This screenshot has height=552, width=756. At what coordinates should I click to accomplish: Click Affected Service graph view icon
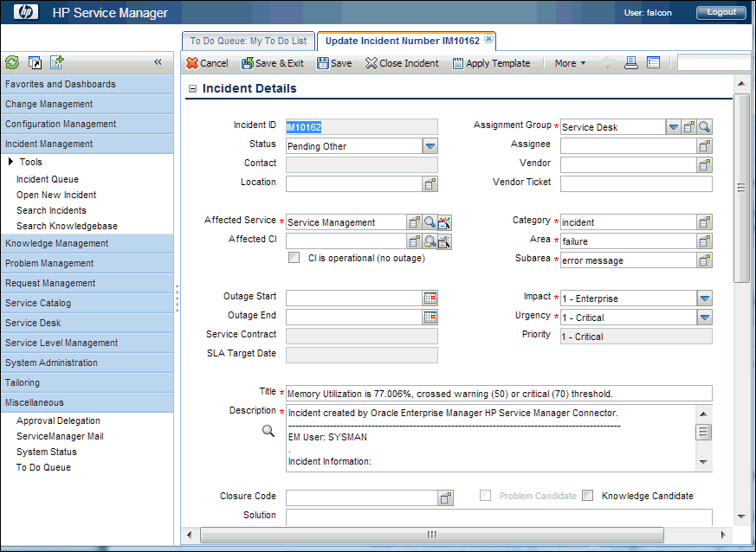(444, 222)
